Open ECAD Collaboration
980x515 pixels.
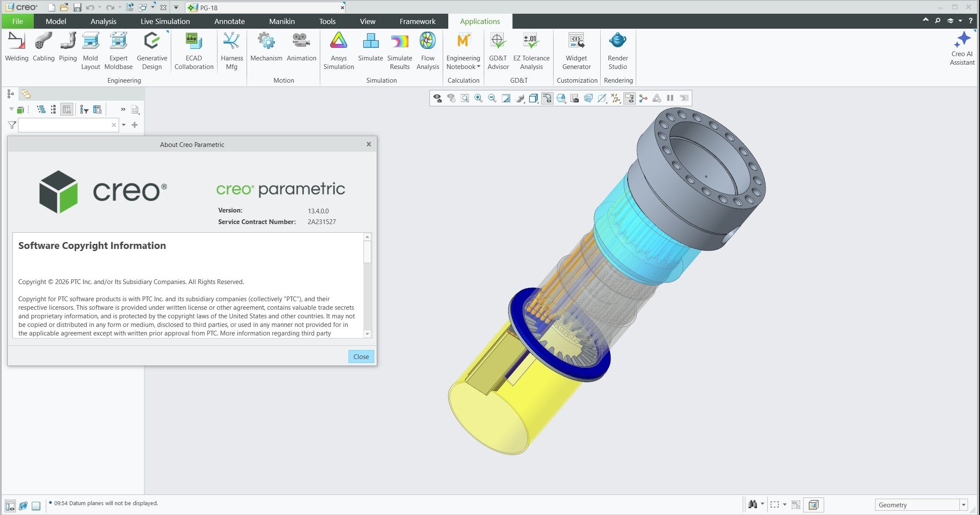[x=194, y=51]
